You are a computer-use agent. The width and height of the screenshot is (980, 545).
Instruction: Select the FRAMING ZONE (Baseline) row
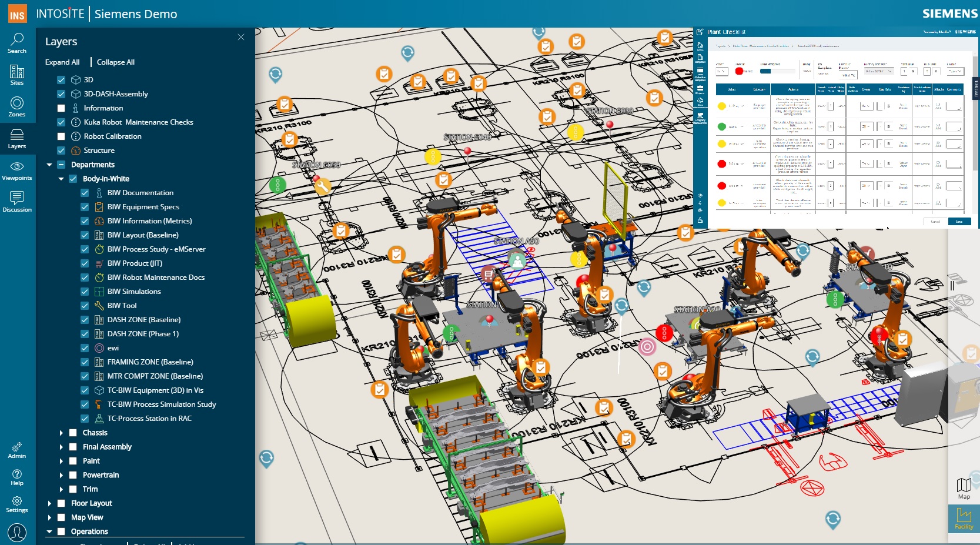click(x=150, y=362)
